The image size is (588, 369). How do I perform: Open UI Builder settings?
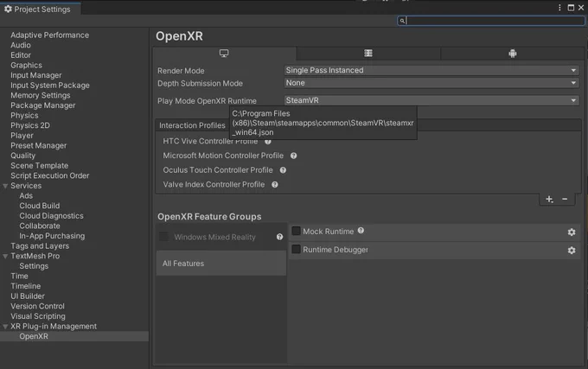point(28,296)
